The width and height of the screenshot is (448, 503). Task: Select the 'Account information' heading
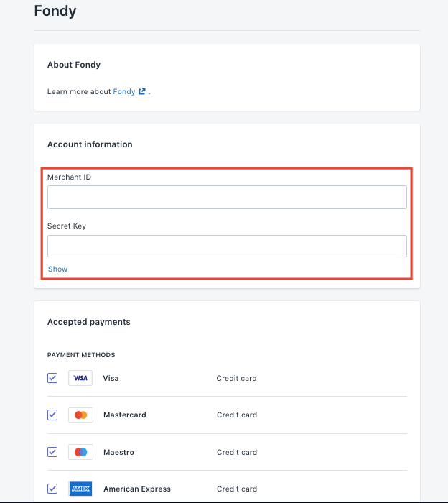point(90,144)
